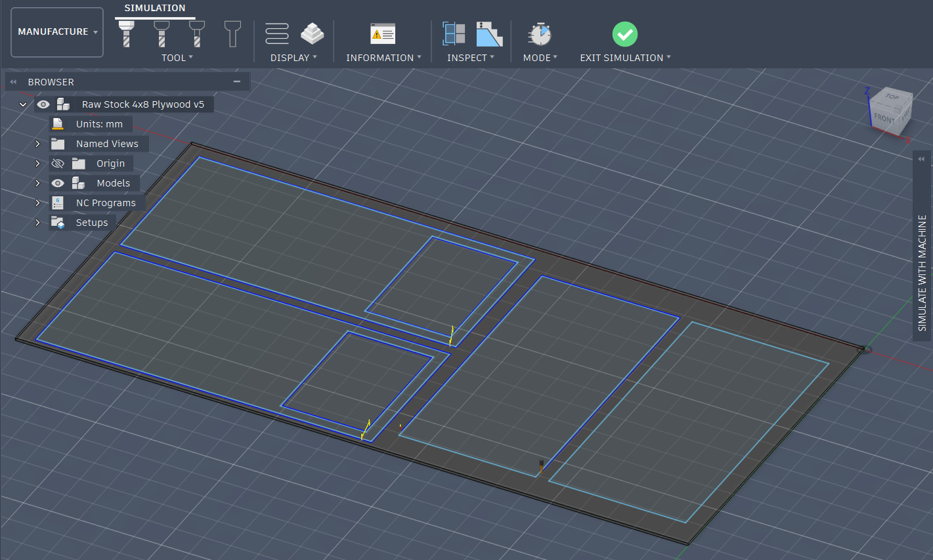Image resolution: width=933 pixels, height=560 pixels.
Task: Open the MANUFACTURE workspace dropdown
Action: 57,32
